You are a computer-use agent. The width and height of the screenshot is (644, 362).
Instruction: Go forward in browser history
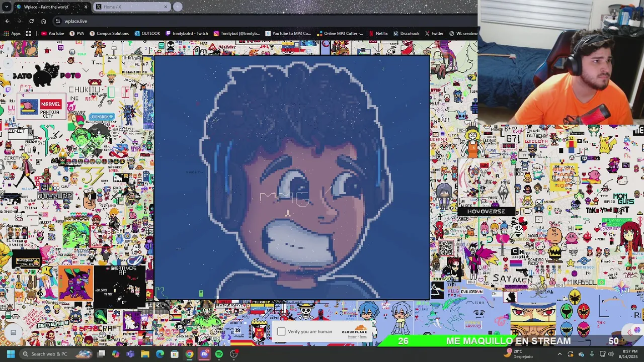tap(19, 21)
